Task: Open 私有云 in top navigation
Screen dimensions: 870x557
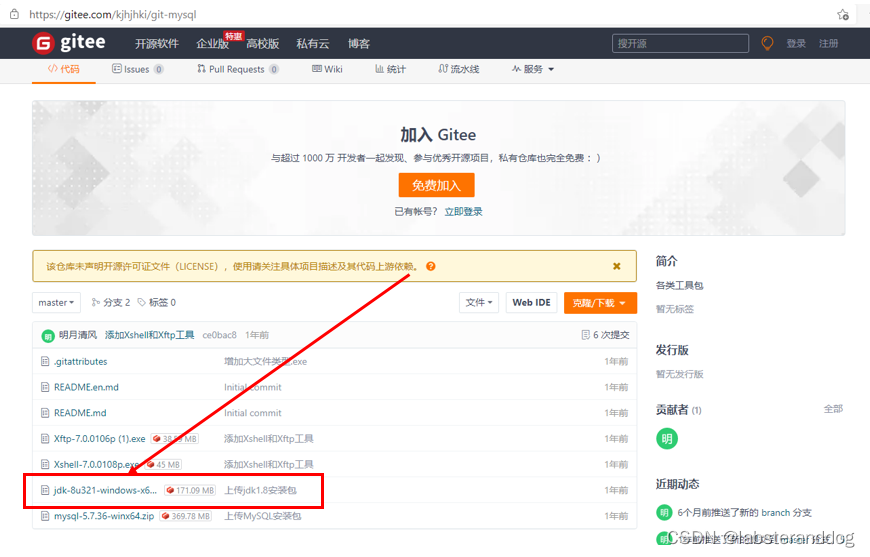Action: 313,43
